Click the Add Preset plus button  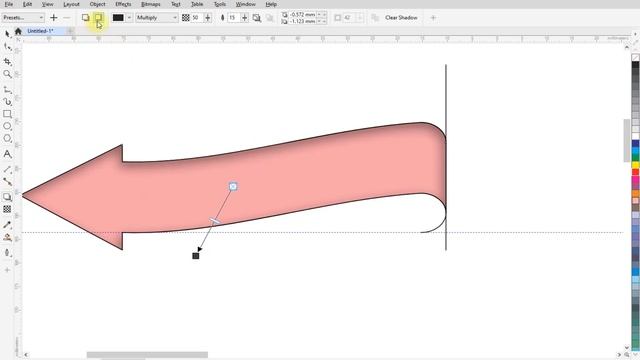pos(53,18)
